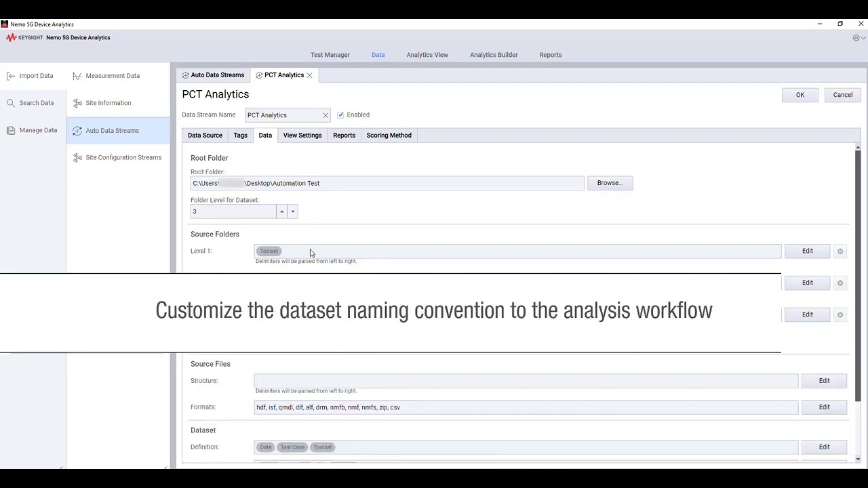
Task: Open Import Data in the sidebar
Action: point(30,76)
